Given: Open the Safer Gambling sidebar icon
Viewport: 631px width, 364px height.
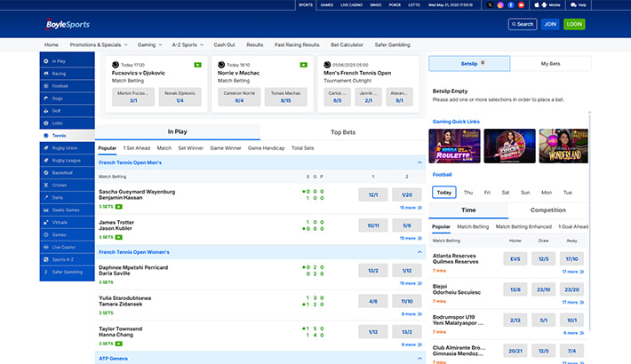Looking at the screenshot, I should [46, 272].
